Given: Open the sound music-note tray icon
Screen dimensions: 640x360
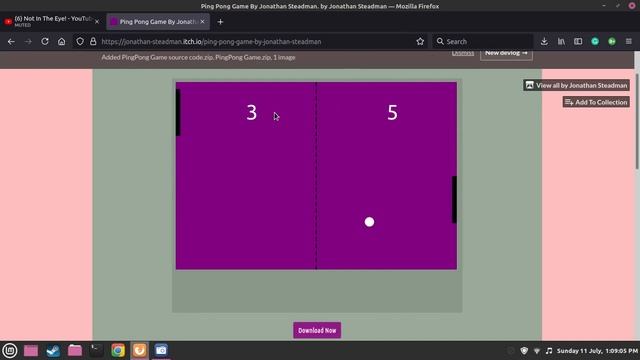Looking at the screenshot, I should click(x=549, y=351).
